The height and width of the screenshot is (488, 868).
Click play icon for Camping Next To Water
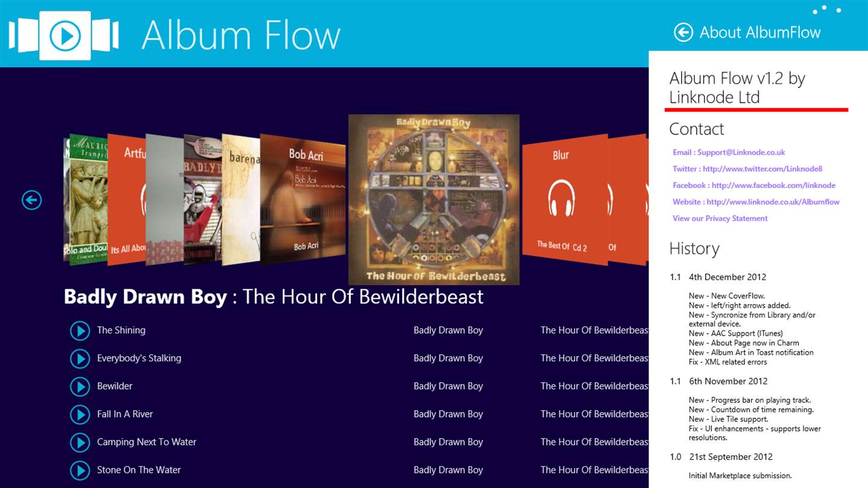pos(80,442)
